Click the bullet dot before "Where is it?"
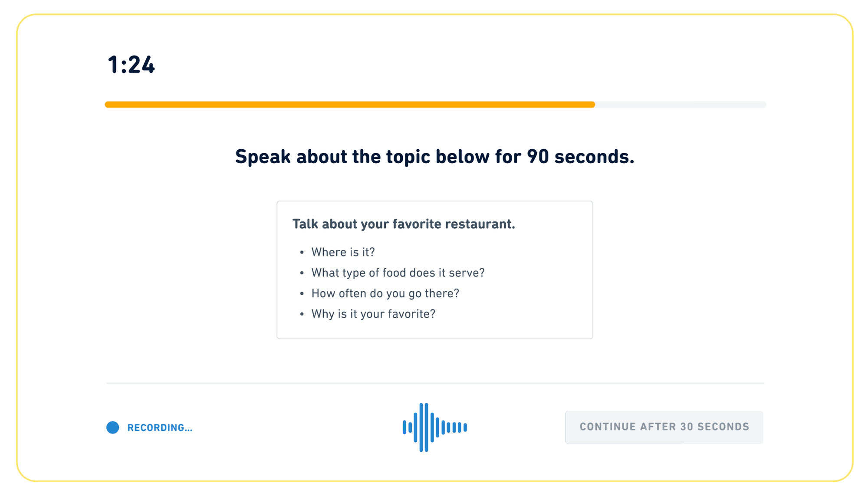 [x=302, y=252]
